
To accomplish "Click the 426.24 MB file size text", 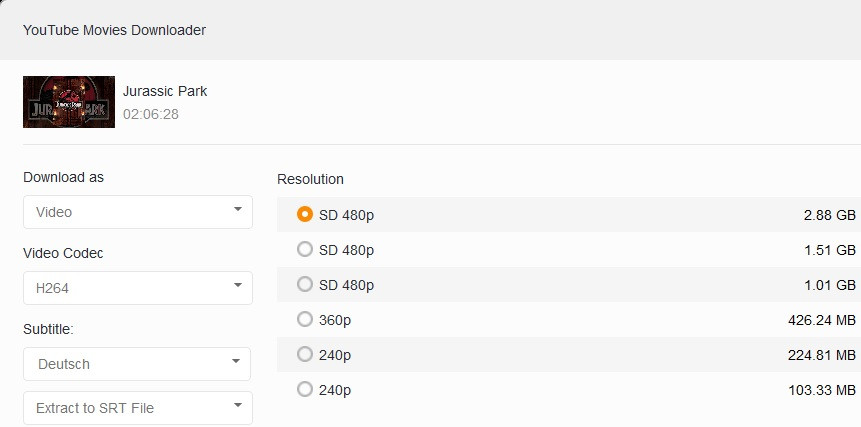I will point(822,320).
